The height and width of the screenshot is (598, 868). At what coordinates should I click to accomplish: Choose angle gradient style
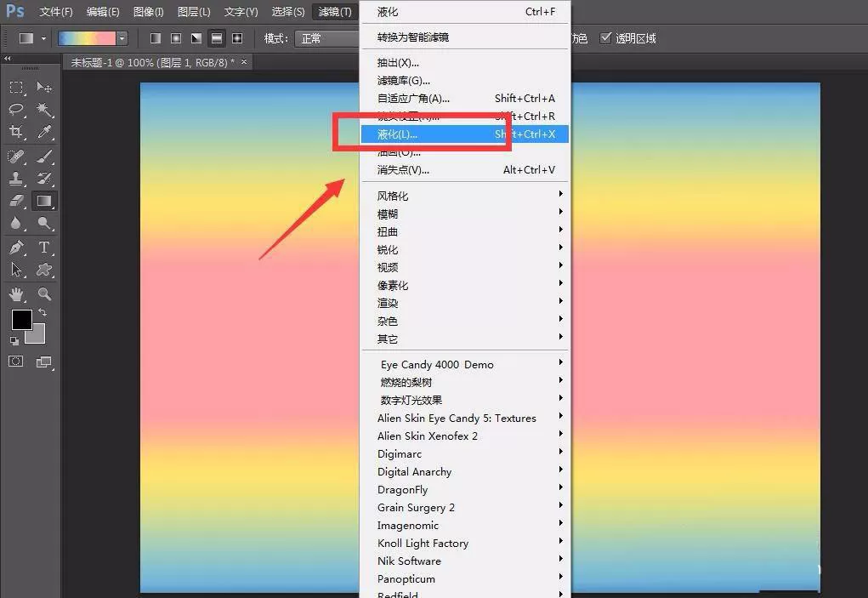196,38
